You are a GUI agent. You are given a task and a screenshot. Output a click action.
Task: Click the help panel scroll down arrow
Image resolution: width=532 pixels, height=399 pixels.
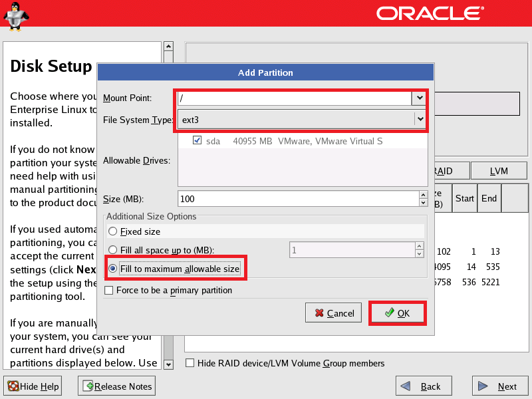tap(169, 364)
